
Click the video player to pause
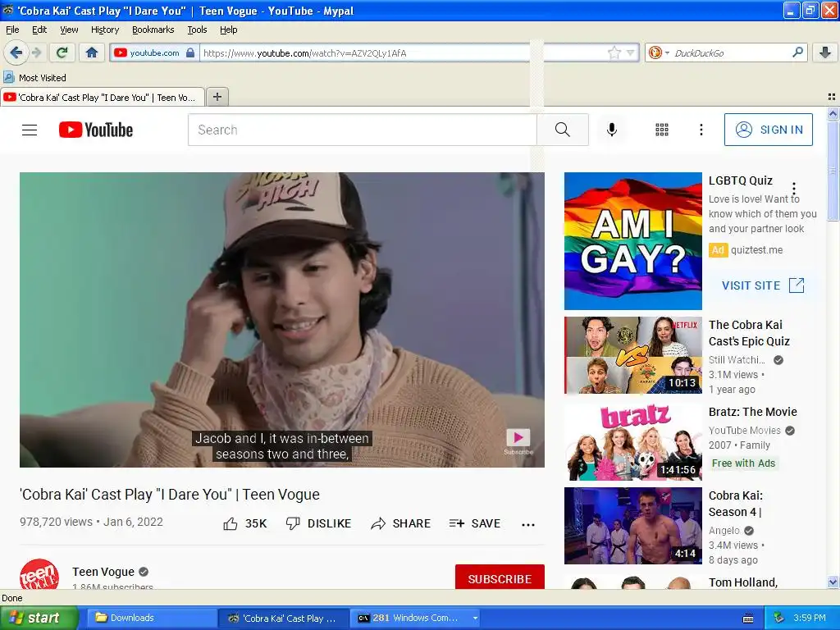tap(282, 319)
